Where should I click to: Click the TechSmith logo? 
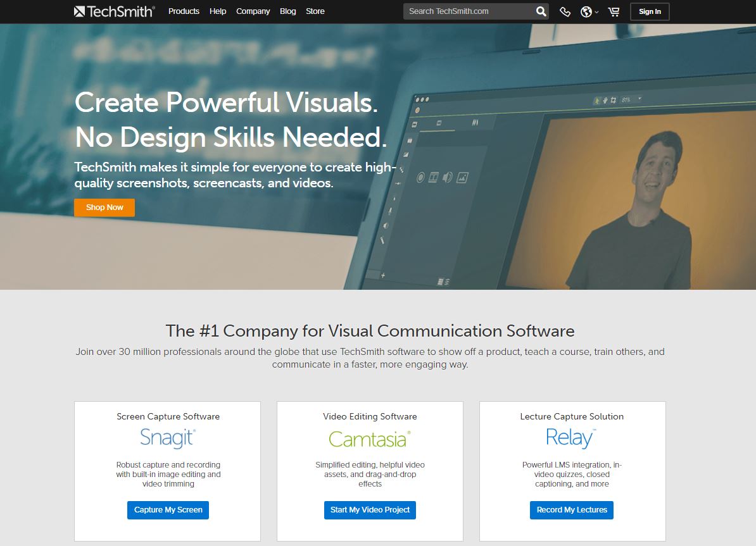pyautogui.click(x=114, y=11)
